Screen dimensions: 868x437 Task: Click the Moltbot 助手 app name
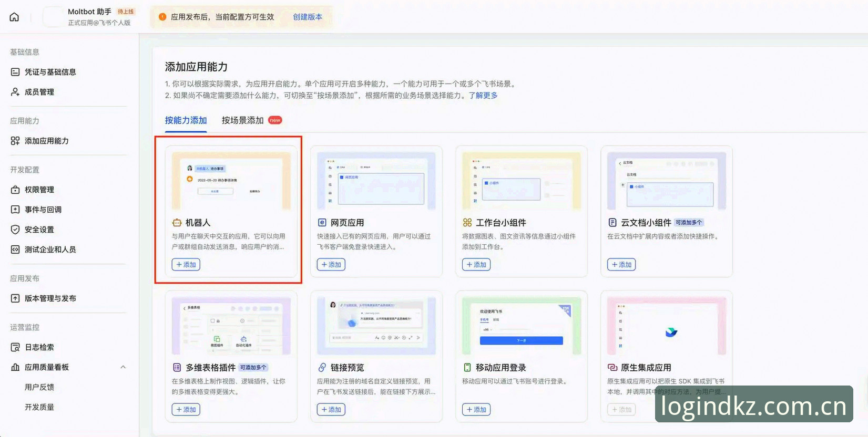coord(90,12)
